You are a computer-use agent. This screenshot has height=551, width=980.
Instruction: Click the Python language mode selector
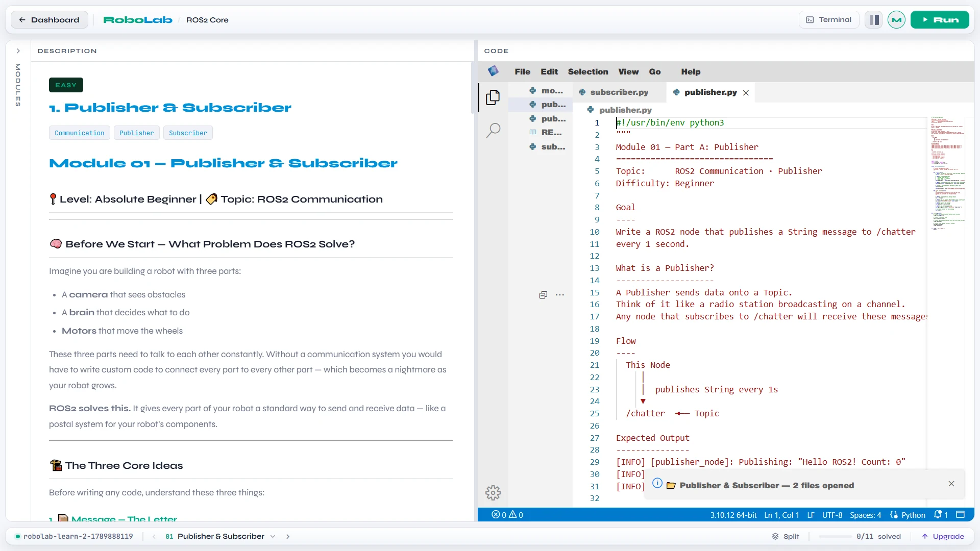click(x=908, y=515)
